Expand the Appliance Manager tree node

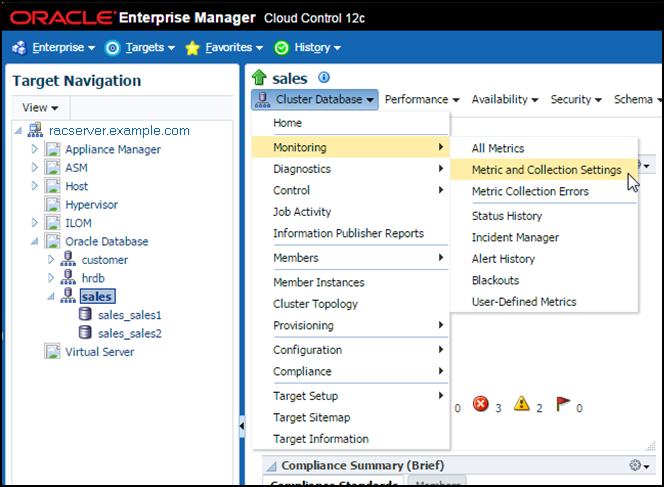(x=35, y=149)
